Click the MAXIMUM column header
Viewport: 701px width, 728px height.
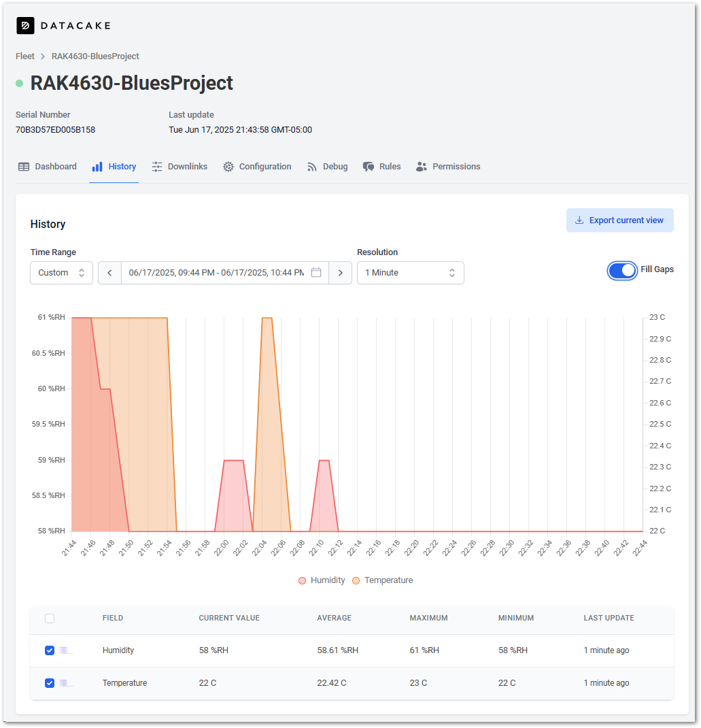coord(428,618)
